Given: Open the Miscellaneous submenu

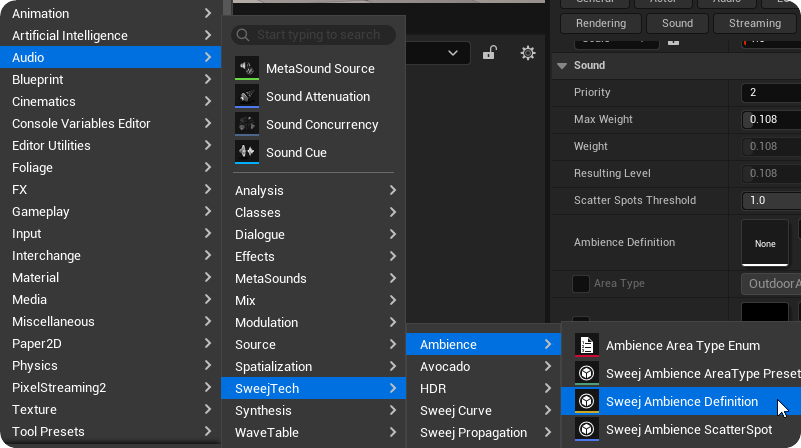Looking at the screenshot, I should (110, 321).
